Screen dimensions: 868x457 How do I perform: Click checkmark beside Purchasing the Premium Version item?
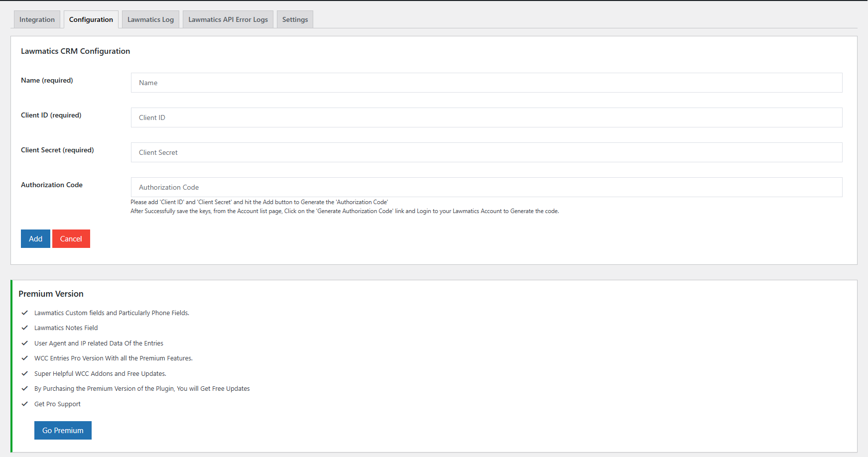24,388
